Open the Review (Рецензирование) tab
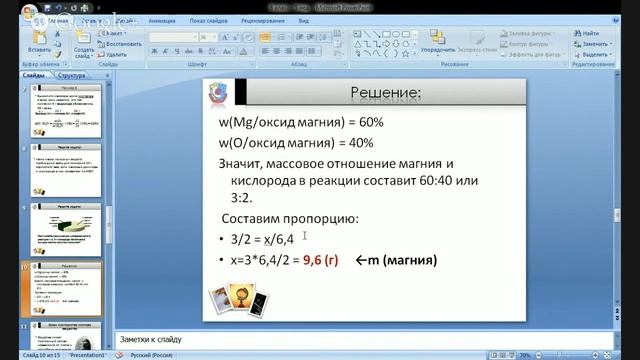This screenshot has height=360, width=640. (x=263, y=20)
